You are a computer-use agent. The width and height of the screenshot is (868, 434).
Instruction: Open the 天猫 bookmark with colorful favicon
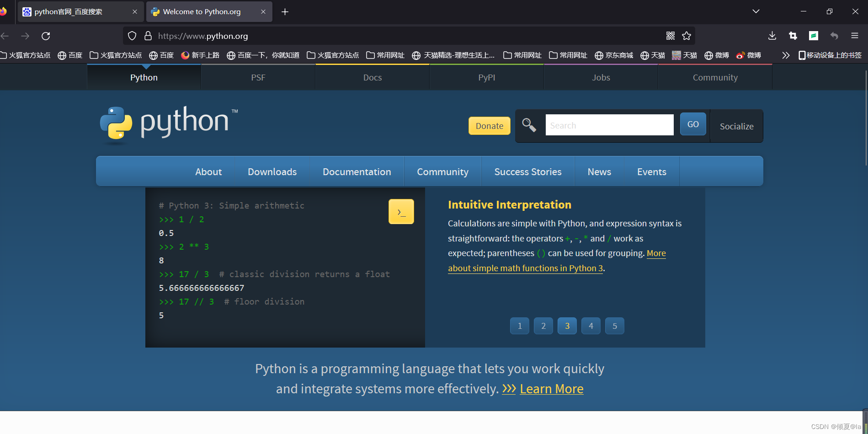(684, 55)
